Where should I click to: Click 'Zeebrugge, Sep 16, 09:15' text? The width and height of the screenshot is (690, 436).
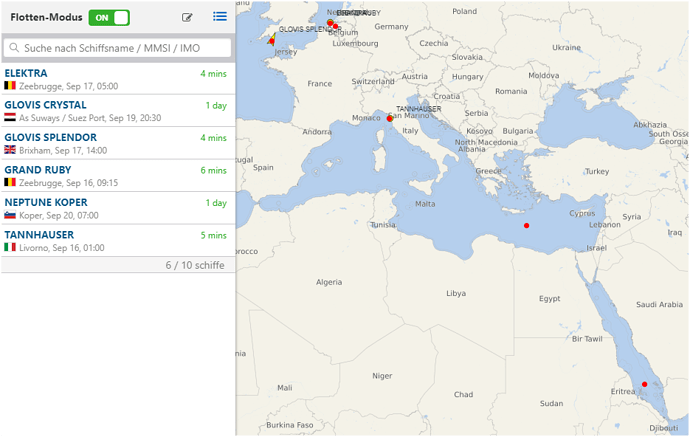(x=69, y=183)
